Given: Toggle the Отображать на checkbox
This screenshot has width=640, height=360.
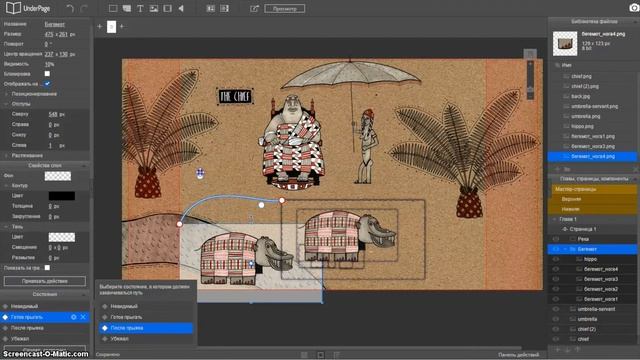Looking at the screenshot, I should 47,84.
